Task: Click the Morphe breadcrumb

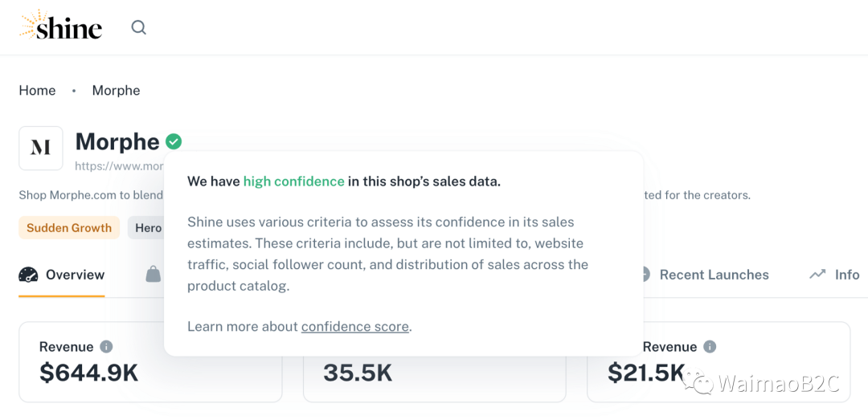Action: pos(117,90)
